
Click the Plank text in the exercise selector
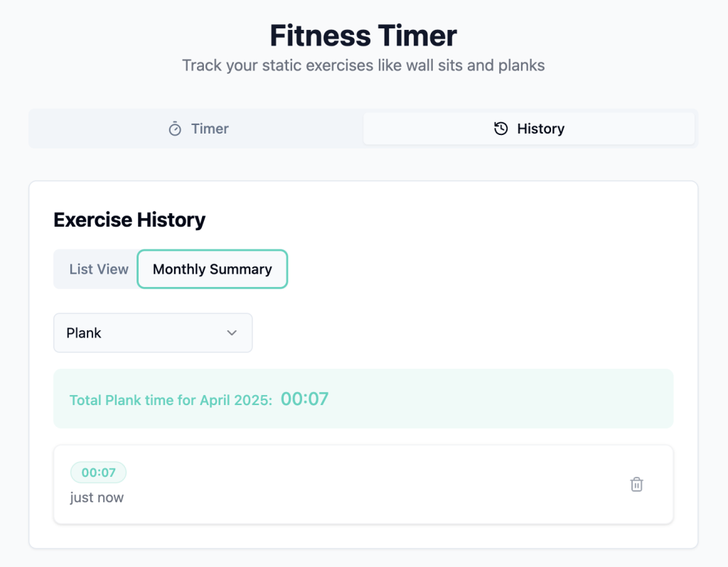pos(84,333)
